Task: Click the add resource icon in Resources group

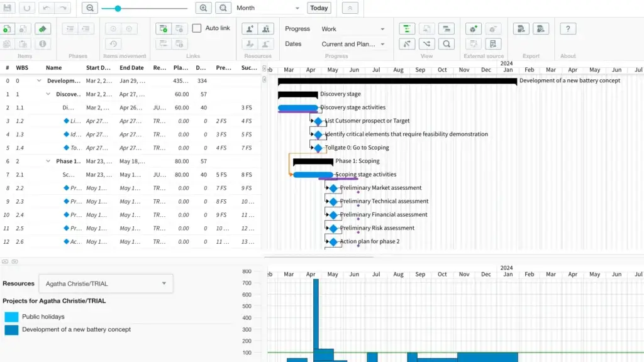Action: (251, 28)
